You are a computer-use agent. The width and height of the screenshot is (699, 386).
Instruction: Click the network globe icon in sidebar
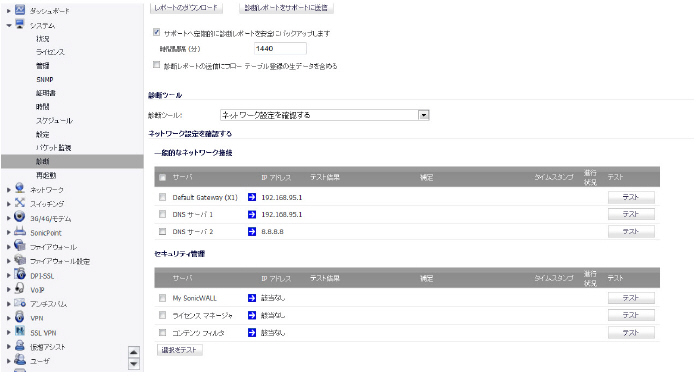20,189
